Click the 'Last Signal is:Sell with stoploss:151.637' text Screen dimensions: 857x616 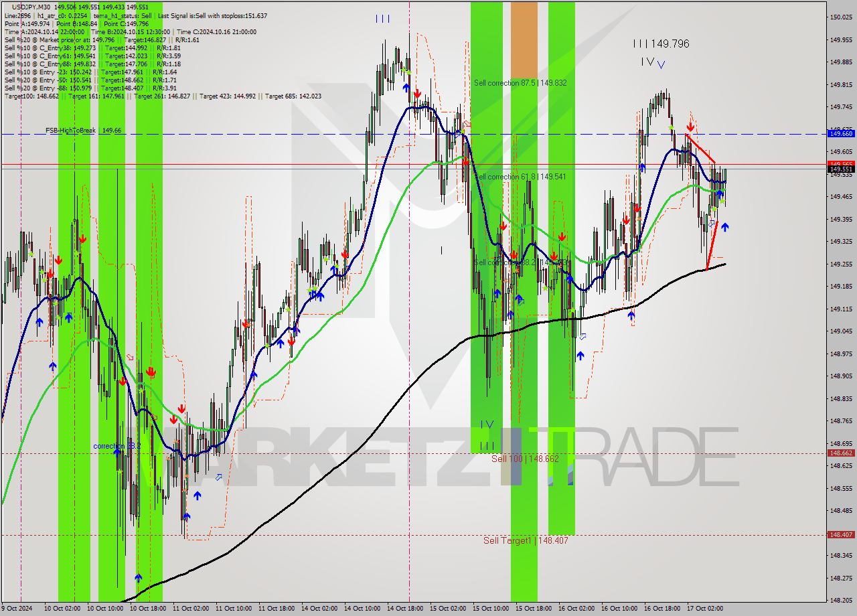coord(212,16)
